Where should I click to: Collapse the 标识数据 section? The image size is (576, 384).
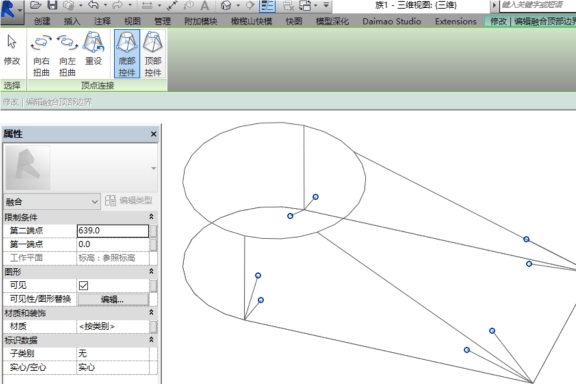click(x=151, y=340)
